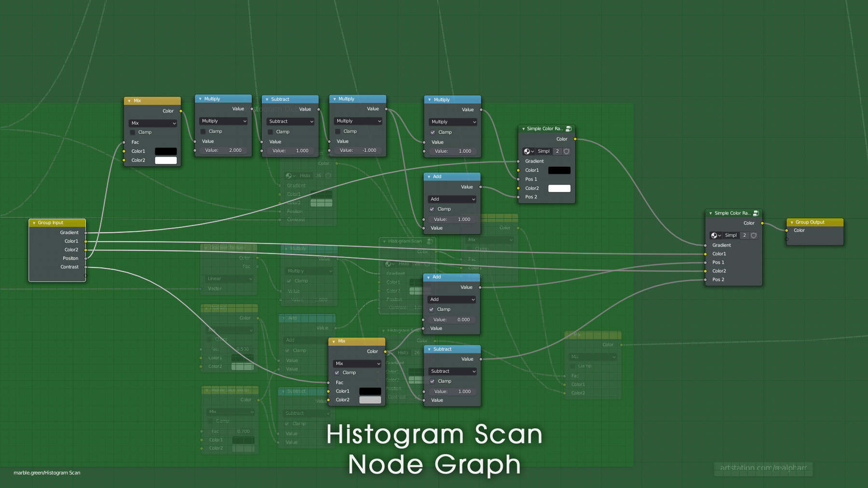868x488 pixels.
Task: Collapse the Group Input node header triangle
Action: coord(33,223)
